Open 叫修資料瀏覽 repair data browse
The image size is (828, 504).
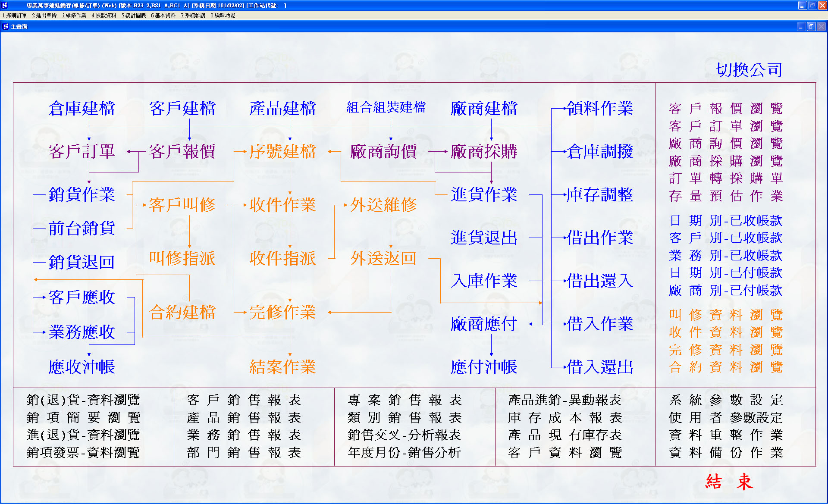click(x=726, y=315)
